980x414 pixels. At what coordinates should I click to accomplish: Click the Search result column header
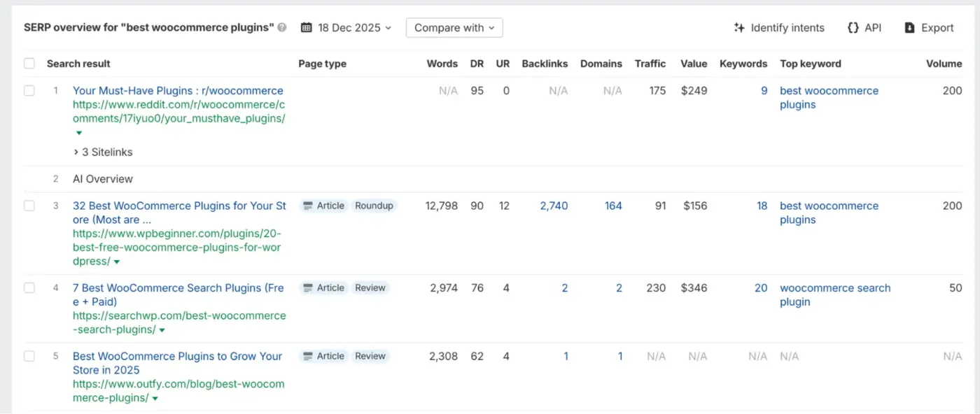pyautogui.click(x=78, y=64)
